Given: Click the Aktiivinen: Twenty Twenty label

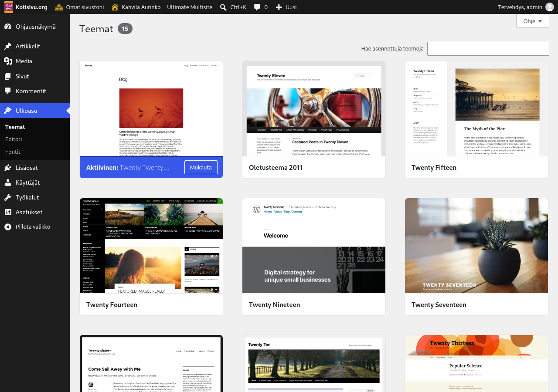Looking at the screenshot, I should [128, 167].
